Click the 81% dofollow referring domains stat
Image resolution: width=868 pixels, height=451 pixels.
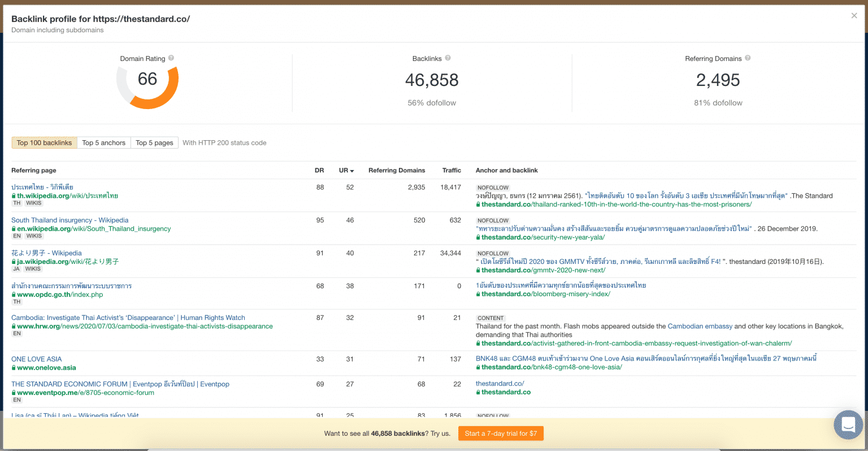718,103
